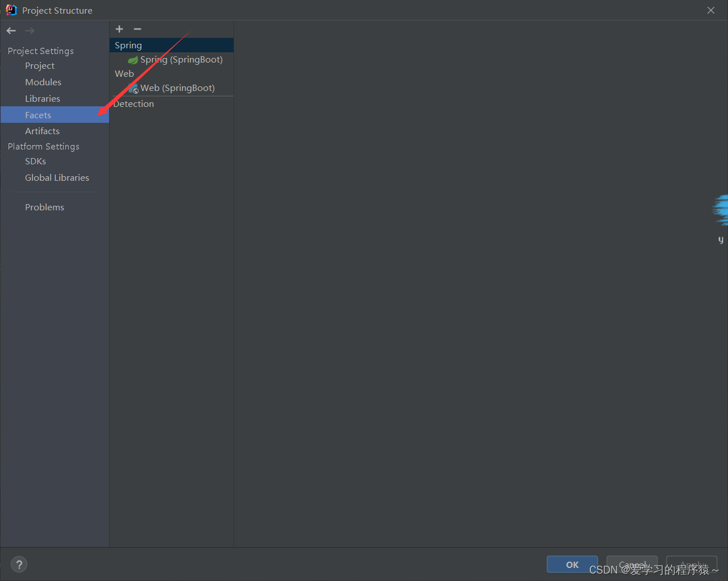Screen dimensions: 728x581
Task: Click the Apply button
Action: [692, 565]
